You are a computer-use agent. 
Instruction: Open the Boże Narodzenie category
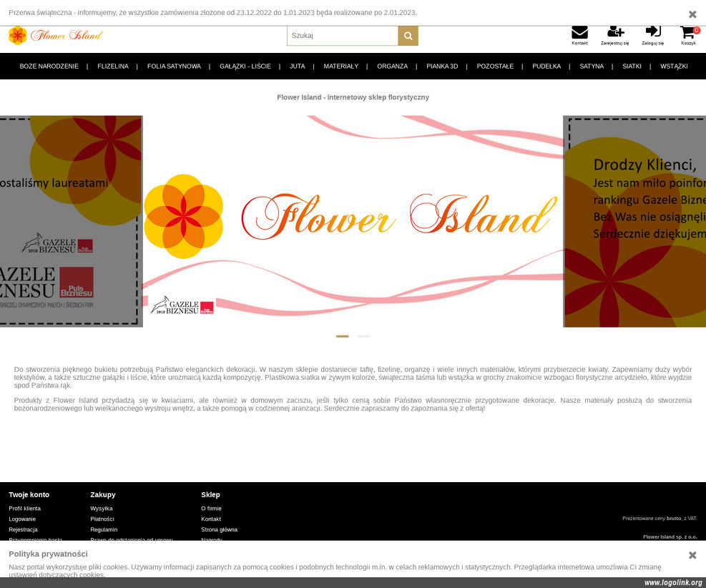[x=49, y=67]
